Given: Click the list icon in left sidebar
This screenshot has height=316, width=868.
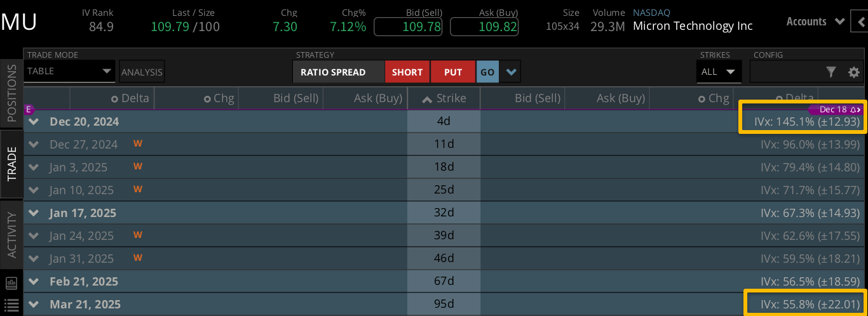Looking at the screenshot, I should pos(11,305).
